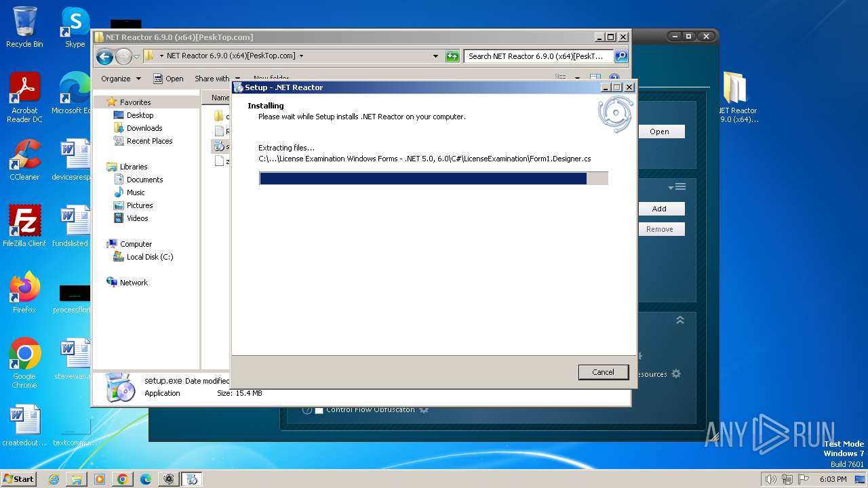Click the setup.exe icon in the details pane
This screenshot has height=488, width=868.
pos(121,387)
